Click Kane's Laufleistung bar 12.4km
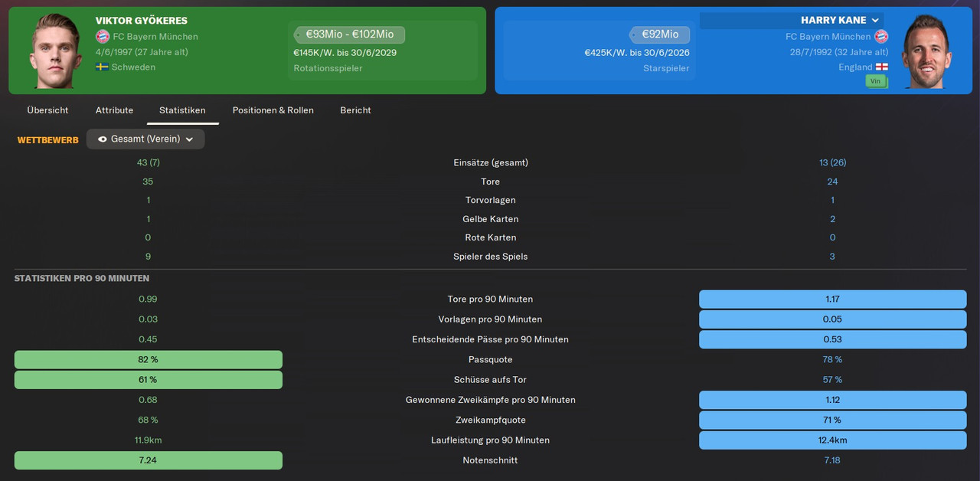The image size is (980, 481). tap(832, 440)
